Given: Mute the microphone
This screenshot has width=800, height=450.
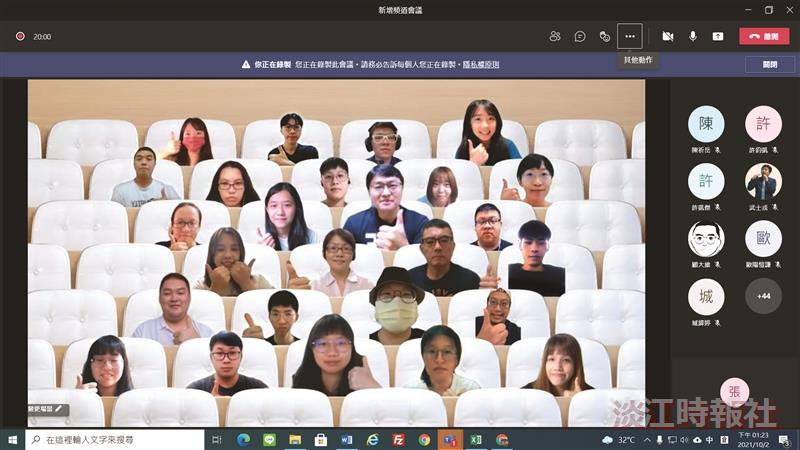Looking at the screenshot, I should [692, 36].
